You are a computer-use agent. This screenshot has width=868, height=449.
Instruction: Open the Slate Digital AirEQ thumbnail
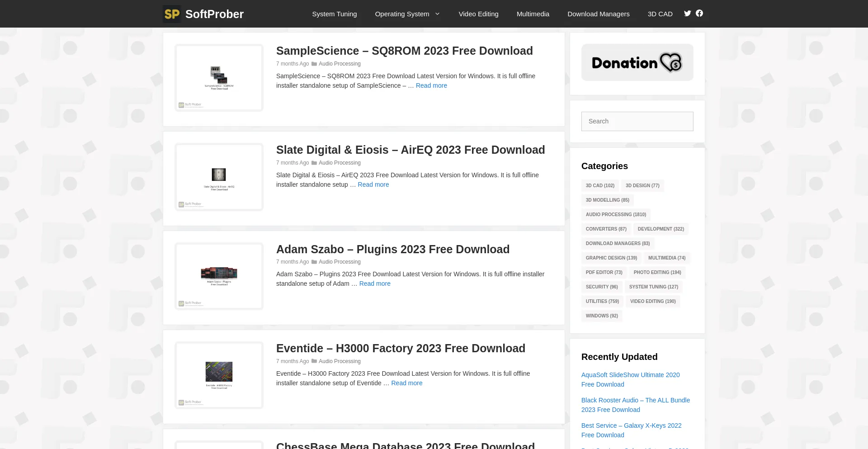pos(219,177)
